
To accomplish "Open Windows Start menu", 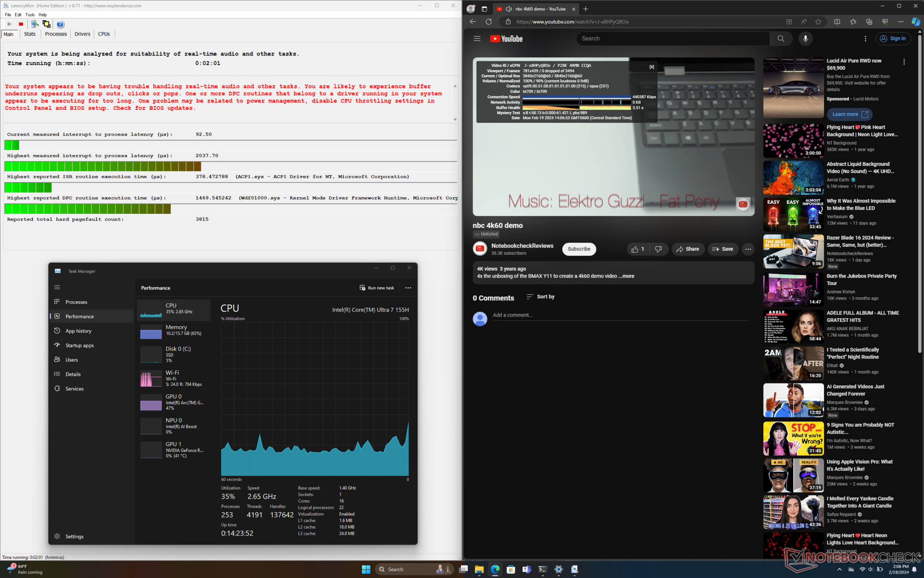I will 366,569.
